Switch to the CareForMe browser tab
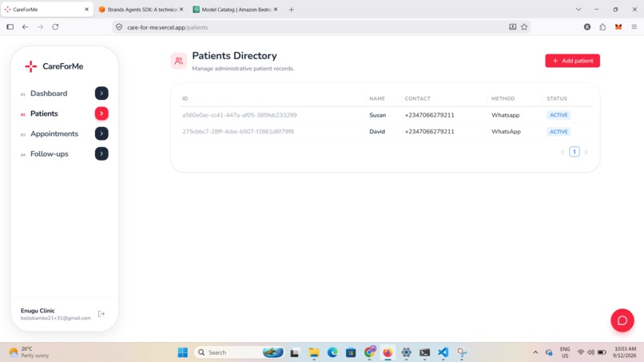The image size is (644, 362). pos(46,10)
